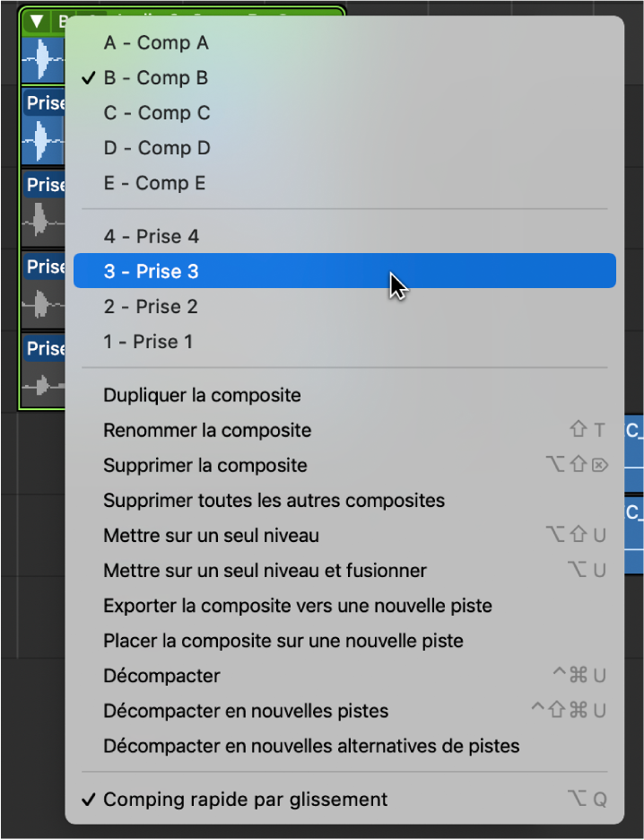Uncheck the active "B - Comp B" comp
This screenshot has height=840, width=644.
156,77
